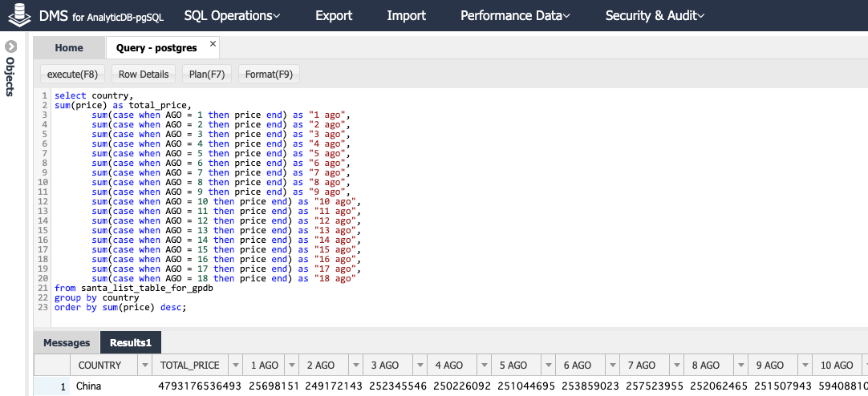Screen dimensions: 868x396
Task: Open the 6 AGO column dropdown arrow
Action: click(613, 366)
